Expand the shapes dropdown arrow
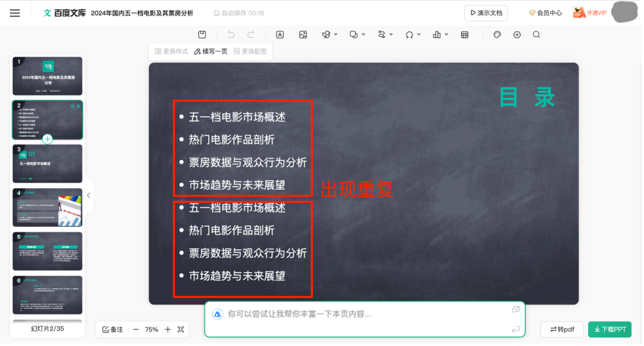The height and width of the screenshot is (346, 644). click(x=364, y=35)
